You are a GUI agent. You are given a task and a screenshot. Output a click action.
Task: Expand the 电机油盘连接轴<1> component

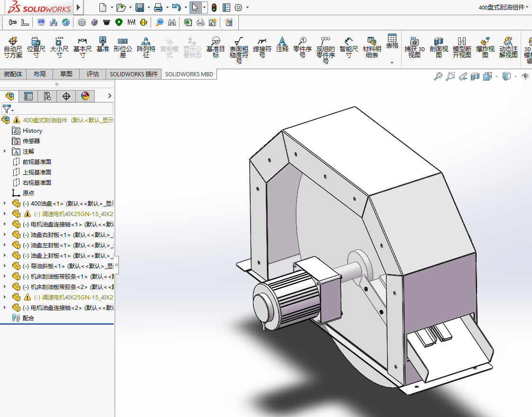coord(5,224)
